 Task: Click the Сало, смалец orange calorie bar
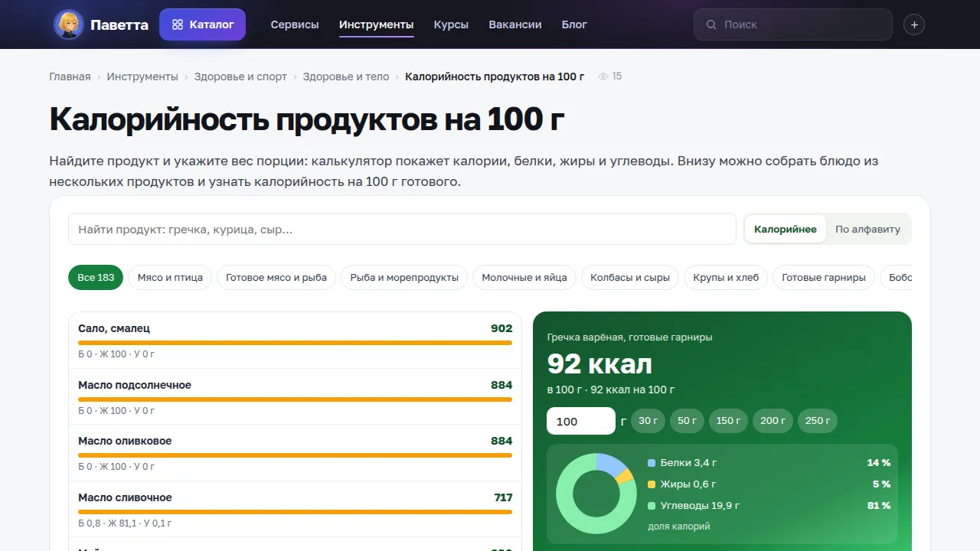(x=295, y=343)
